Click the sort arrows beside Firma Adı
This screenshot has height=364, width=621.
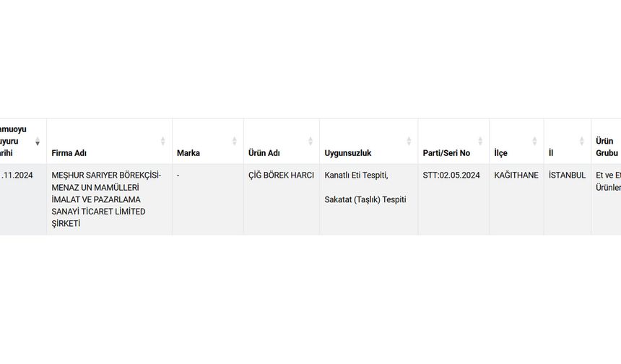click(x=162, y=142)
